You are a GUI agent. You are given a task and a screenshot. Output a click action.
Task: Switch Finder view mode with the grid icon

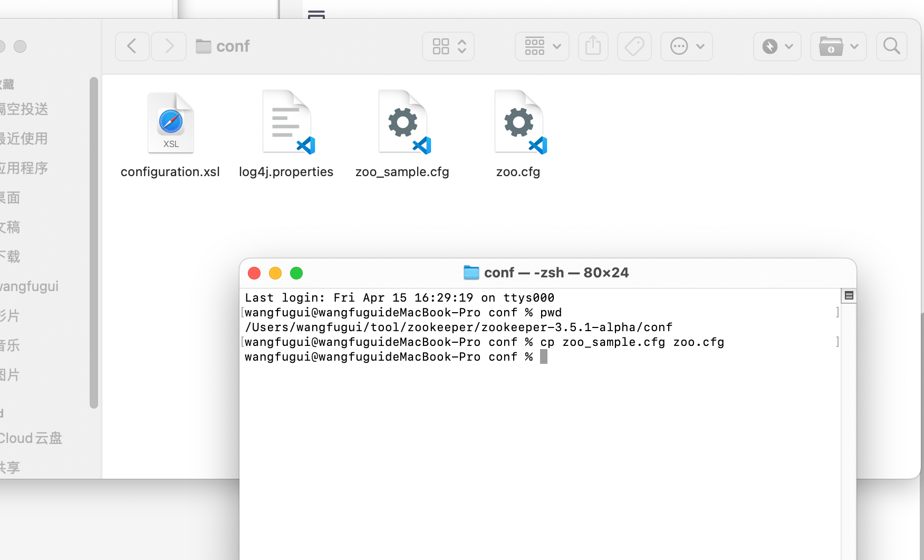coord(448,46)
